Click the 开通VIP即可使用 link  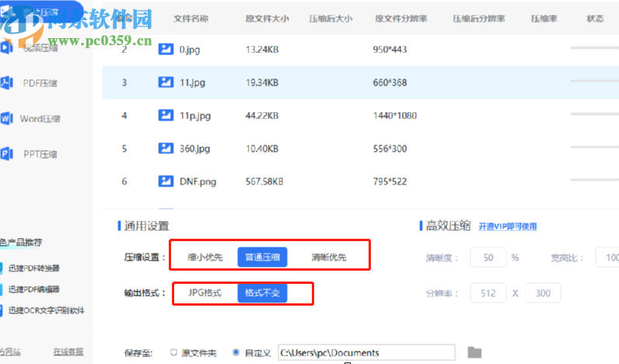[508, 226]
